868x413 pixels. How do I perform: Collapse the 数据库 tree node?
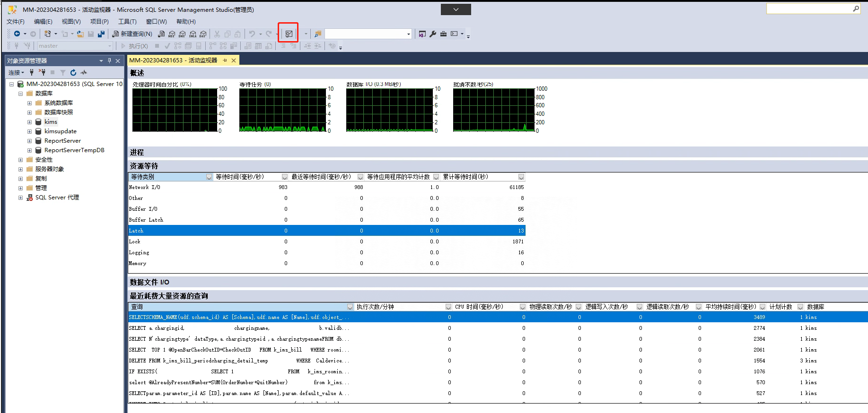(20, 94)
